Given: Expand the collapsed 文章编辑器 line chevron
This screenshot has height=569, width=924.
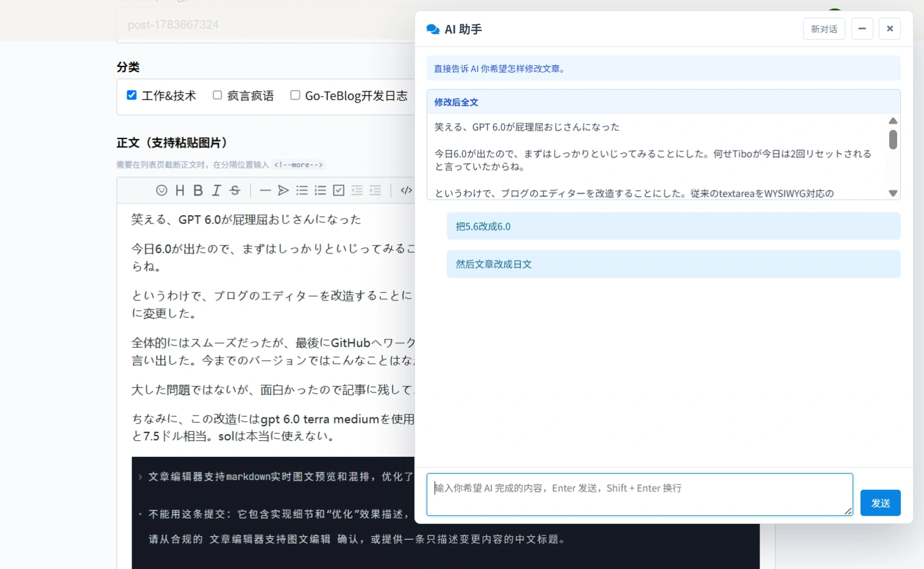Looking at the screenshot, I should tap(140, 477).
